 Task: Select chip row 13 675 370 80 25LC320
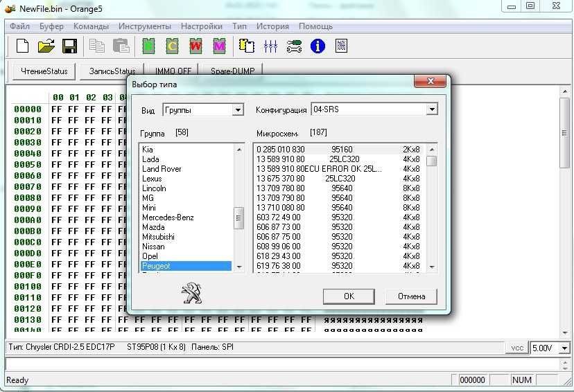point(338,179)
